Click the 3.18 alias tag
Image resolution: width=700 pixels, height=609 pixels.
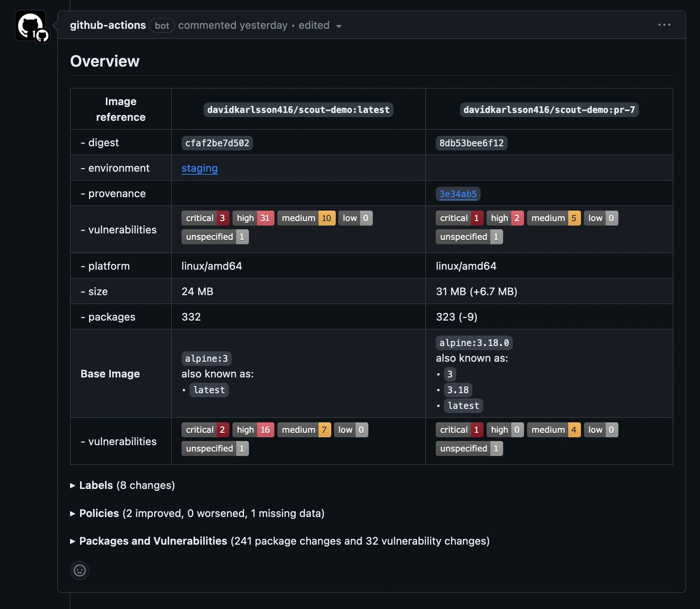click(x=458, y=390)
